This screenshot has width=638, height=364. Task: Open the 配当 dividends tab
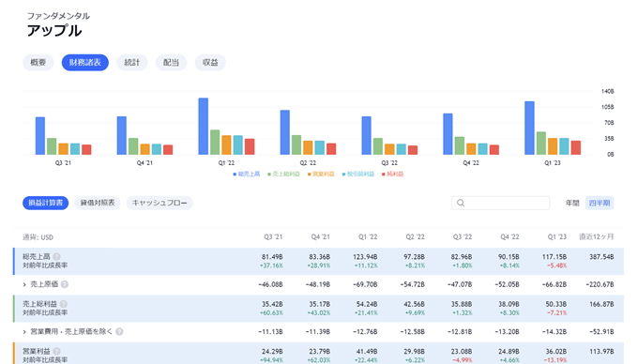171,62
